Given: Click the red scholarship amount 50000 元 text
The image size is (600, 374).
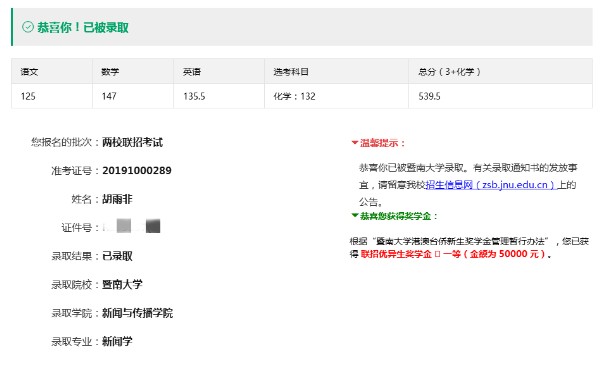Looking at the screenshot, I should pos(518,254).
